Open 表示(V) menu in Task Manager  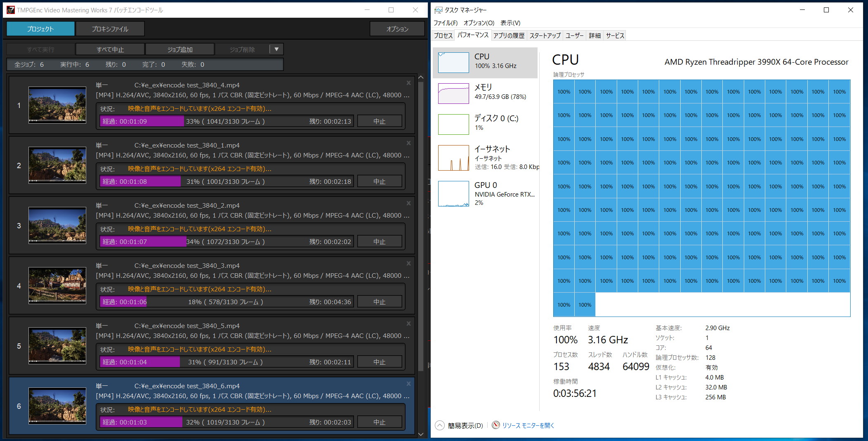pyautogui.click(x=510, y=23)
